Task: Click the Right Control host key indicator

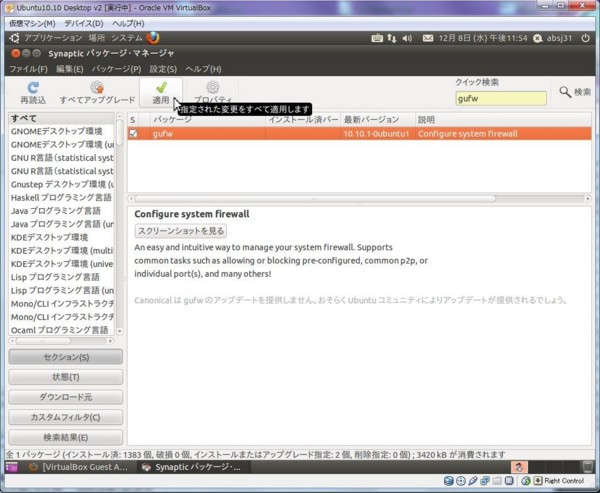Action: pos(559,481)
